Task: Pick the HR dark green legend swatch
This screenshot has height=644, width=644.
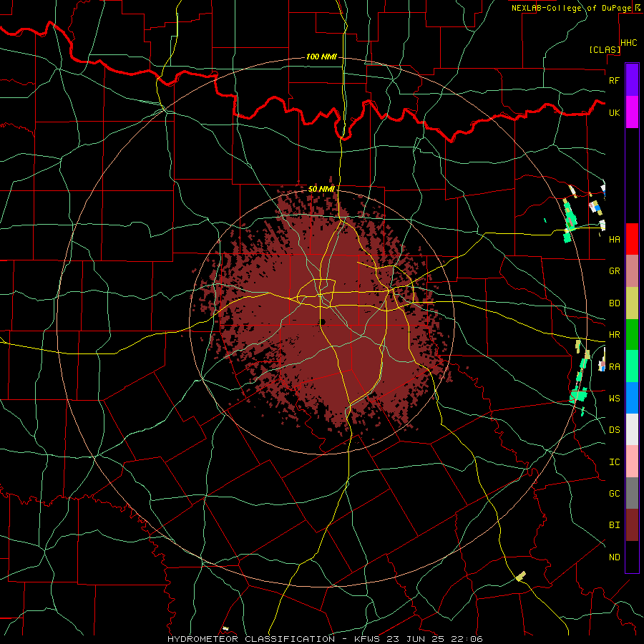Action: (x=632, y=335)
